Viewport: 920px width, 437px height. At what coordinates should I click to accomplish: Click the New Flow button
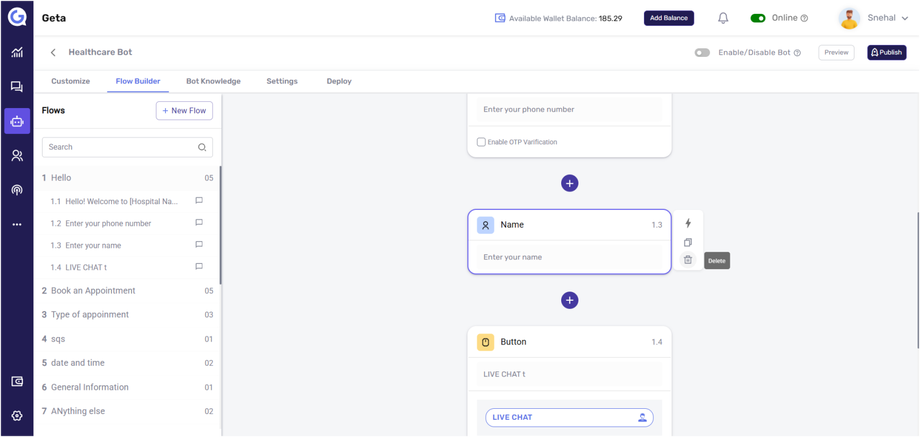[184, 111]
